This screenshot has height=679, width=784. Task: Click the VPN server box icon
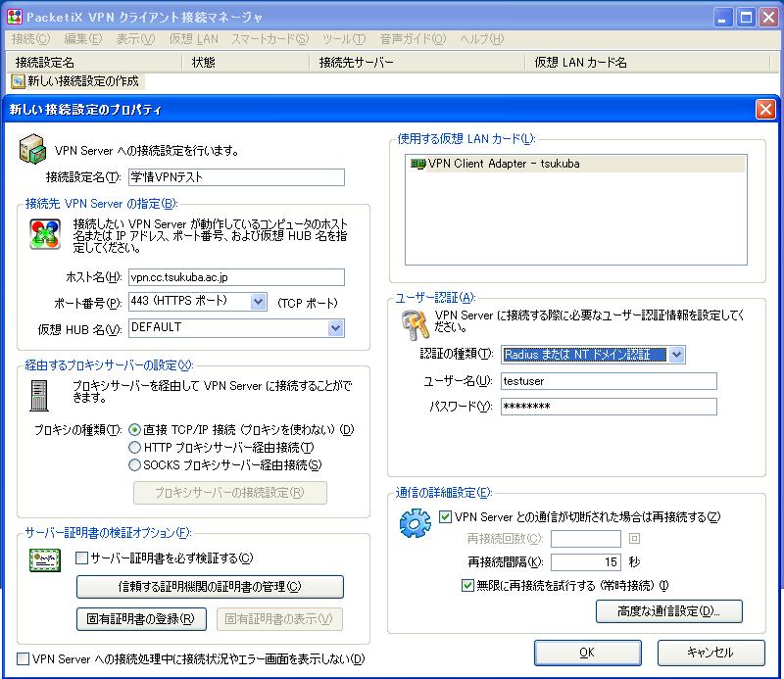32,149
